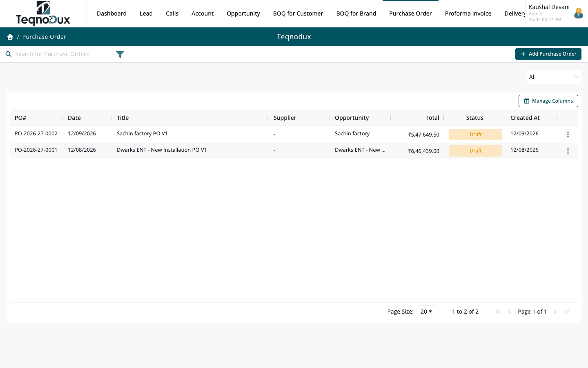
Task: Click 'Page 1 of 1' indicator
Action: click(x=532, y=312)
